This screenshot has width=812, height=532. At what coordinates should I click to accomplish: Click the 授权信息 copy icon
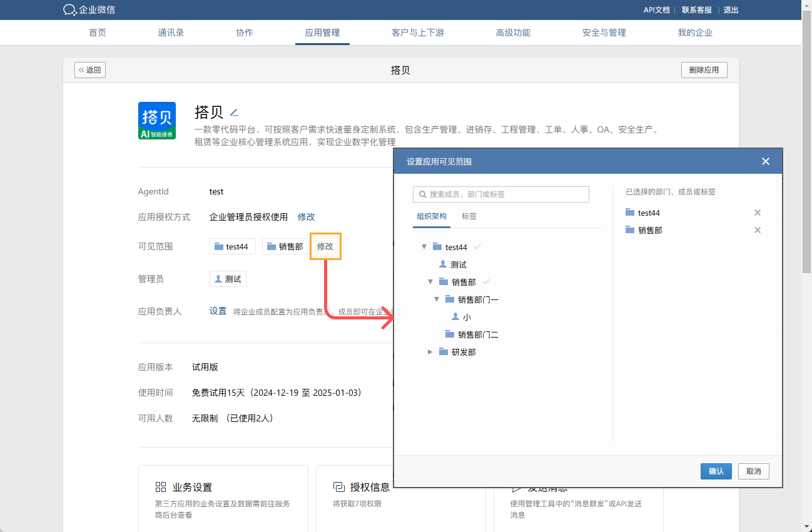[x=339, y=486]
